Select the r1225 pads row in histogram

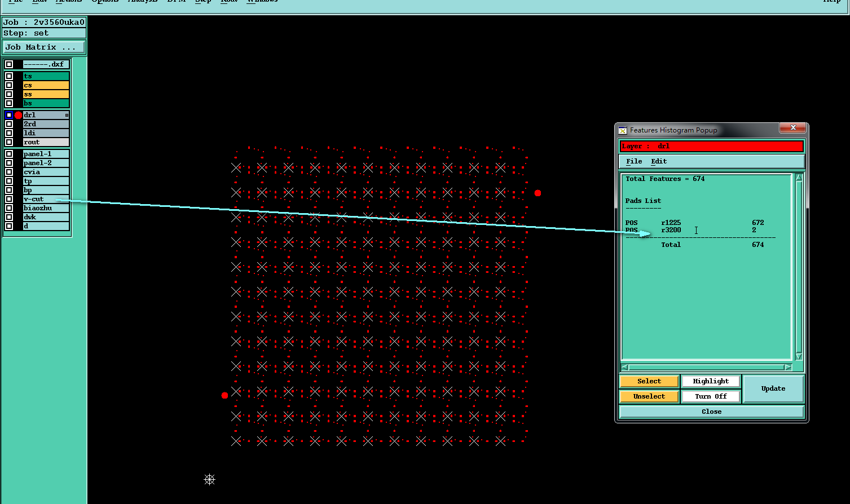695,223
